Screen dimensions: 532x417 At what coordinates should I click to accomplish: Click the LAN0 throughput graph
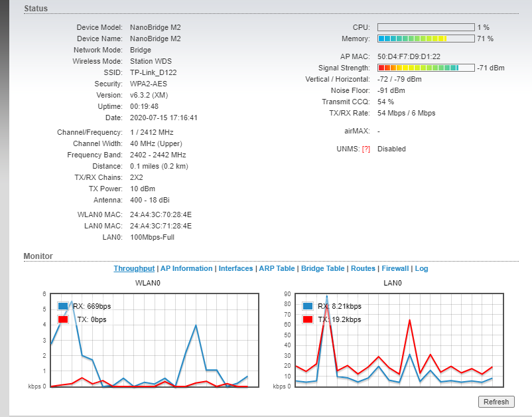click(399, 340)
